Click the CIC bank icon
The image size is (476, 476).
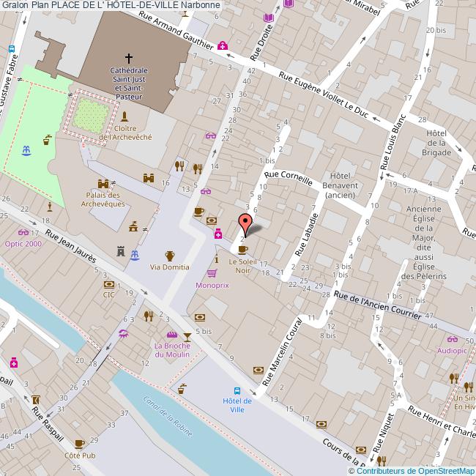[x=108, y=284]
